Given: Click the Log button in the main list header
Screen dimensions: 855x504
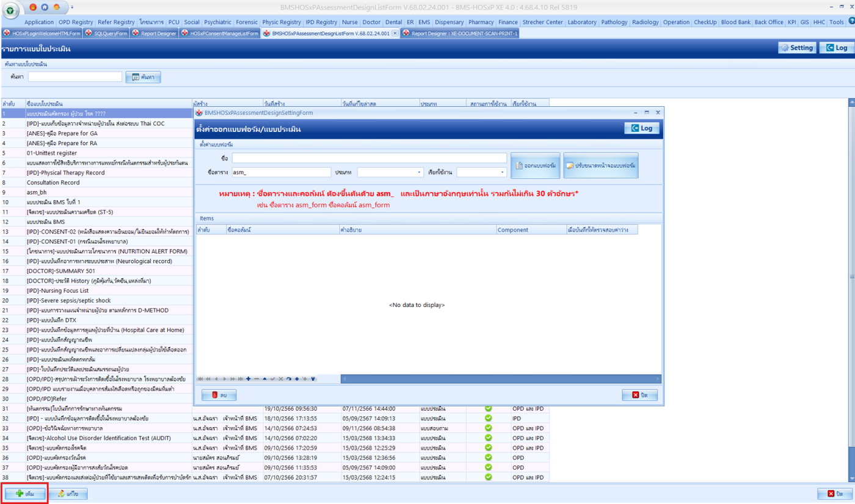Looking at the screenshot, I should [x=837, y=48].
